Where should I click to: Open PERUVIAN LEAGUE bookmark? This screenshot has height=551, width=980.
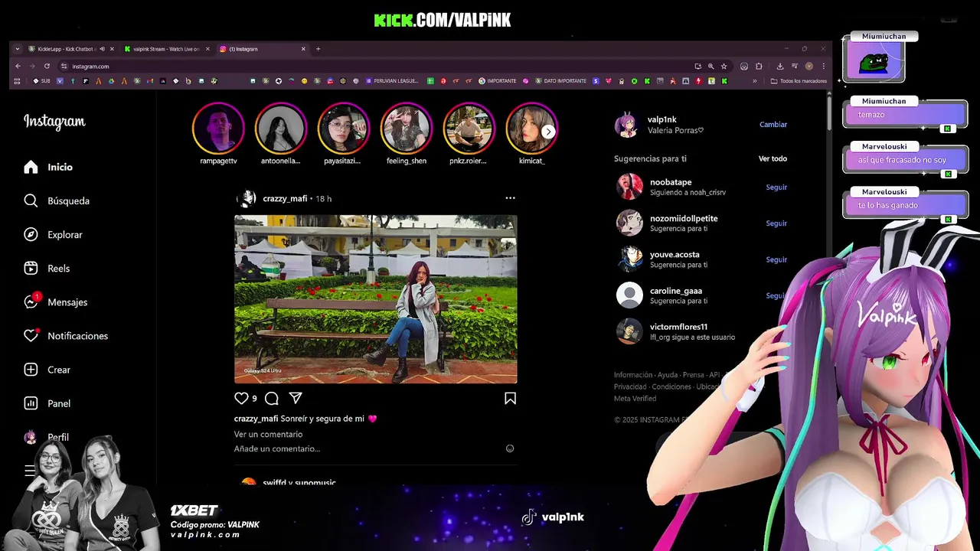click(392, 80)
